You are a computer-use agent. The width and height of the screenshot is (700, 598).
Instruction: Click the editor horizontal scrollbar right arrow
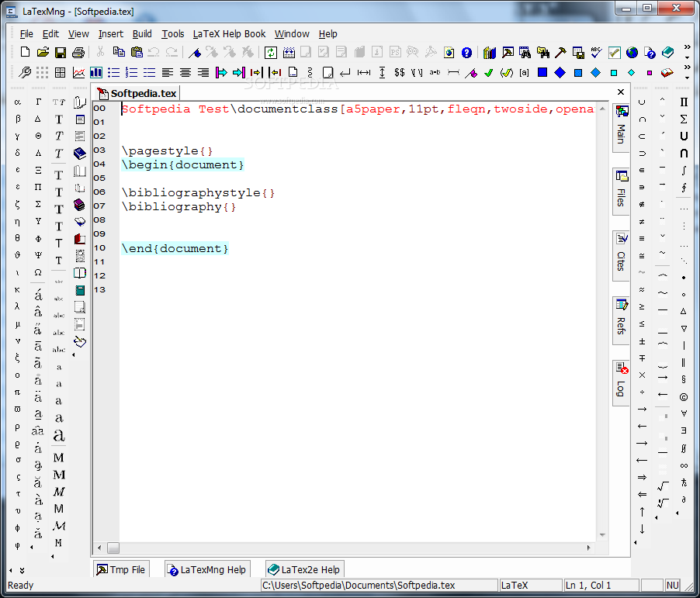click(x=589, y=548)
